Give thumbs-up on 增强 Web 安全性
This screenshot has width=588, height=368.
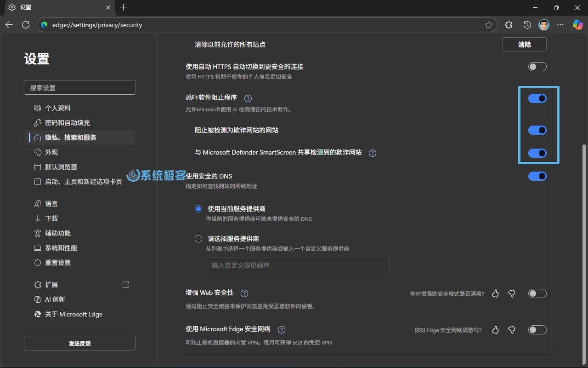(x=495, y=293)
